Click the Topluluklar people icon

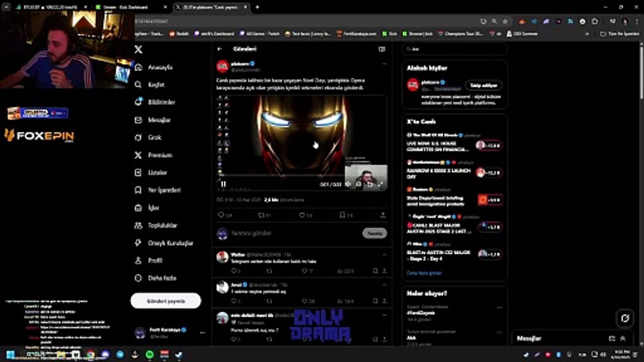[x=138, y=225]
